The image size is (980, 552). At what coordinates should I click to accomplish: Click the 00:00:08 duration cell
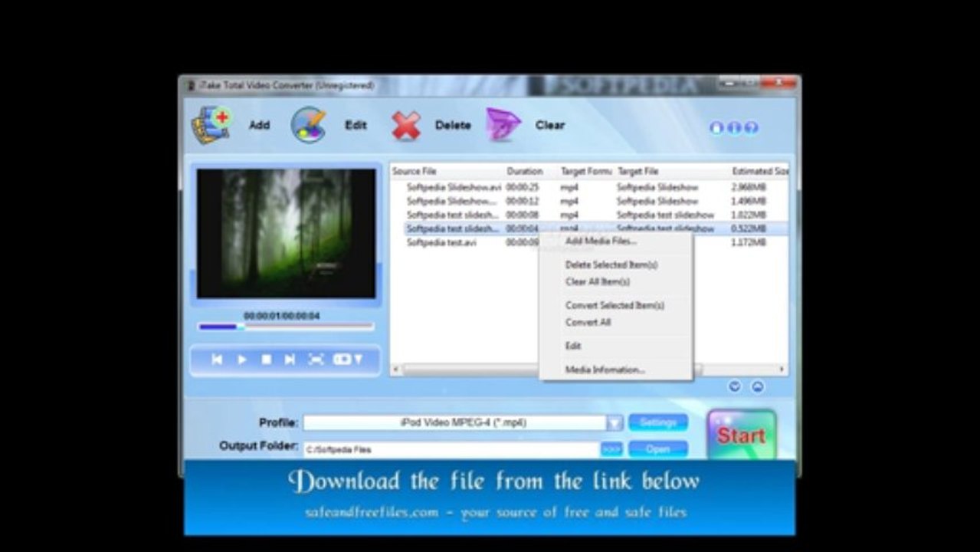(x=523, y=215)
